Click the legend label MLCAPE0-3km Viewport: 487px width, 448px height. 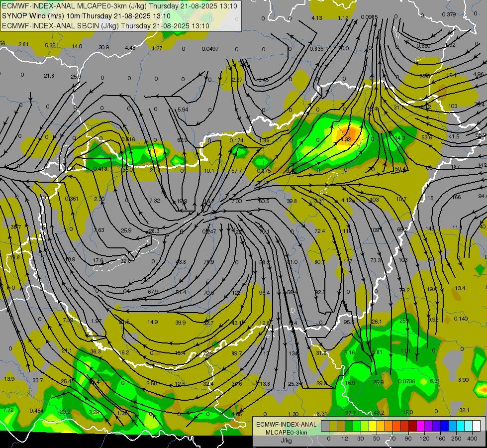[287, 432]
